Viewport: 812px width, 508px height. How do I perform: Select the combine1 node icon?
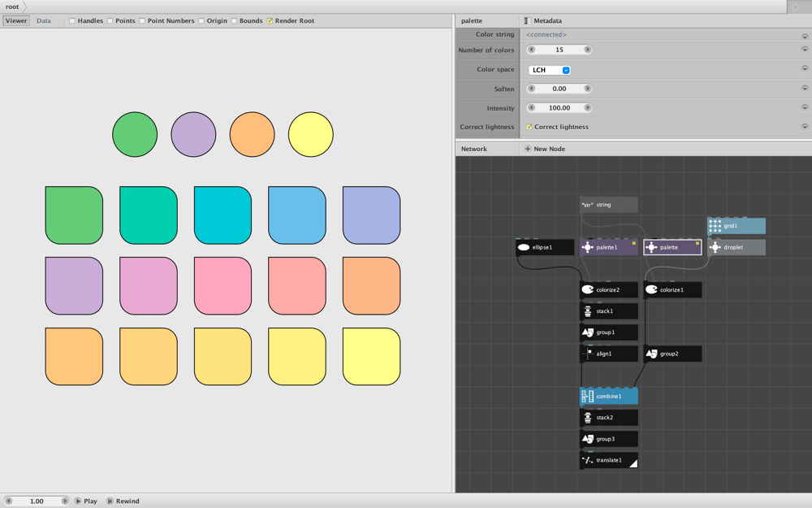point(587,397)
